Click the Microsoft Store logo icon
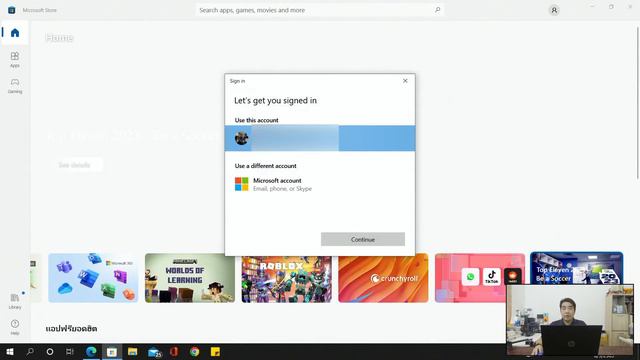The image size is (640, 360). click(x=11, y=10)
